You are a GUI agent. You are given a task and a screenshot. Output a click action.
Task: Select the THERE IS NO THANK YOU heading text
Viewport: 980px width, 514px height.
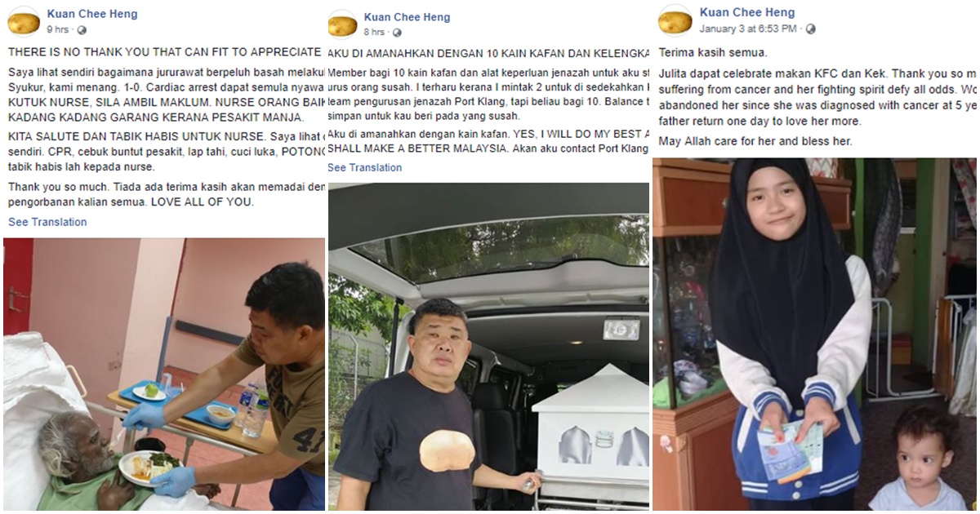164,52
